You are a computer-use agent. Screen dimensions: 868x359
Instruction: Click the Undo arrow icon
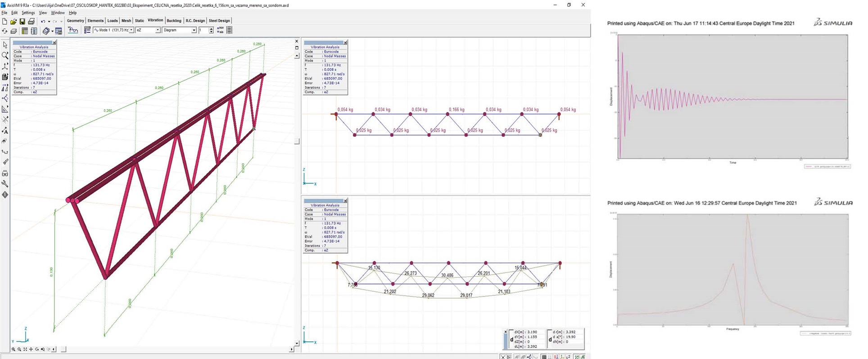tap(43, 21)
